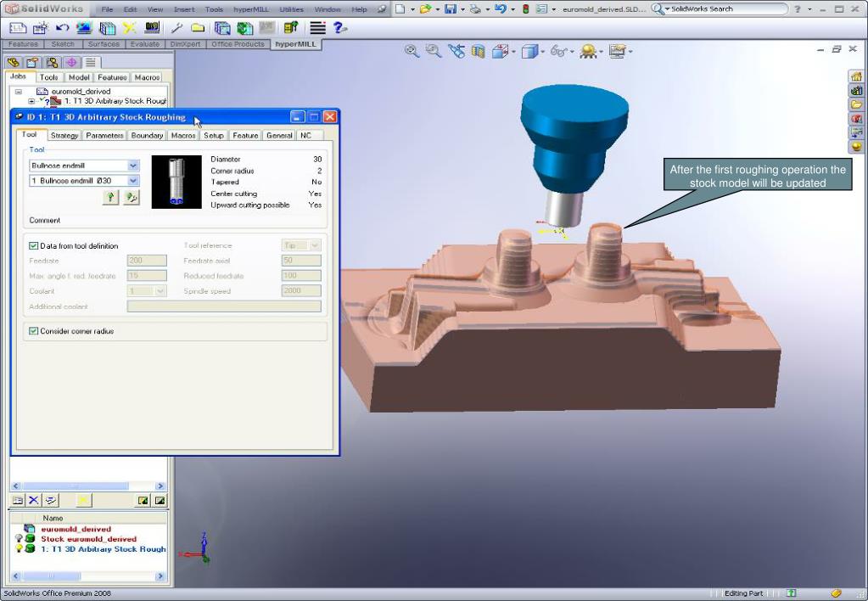868x601 pixels.
Task: Click the folder icon in right task pane
Action: (856, 104)
